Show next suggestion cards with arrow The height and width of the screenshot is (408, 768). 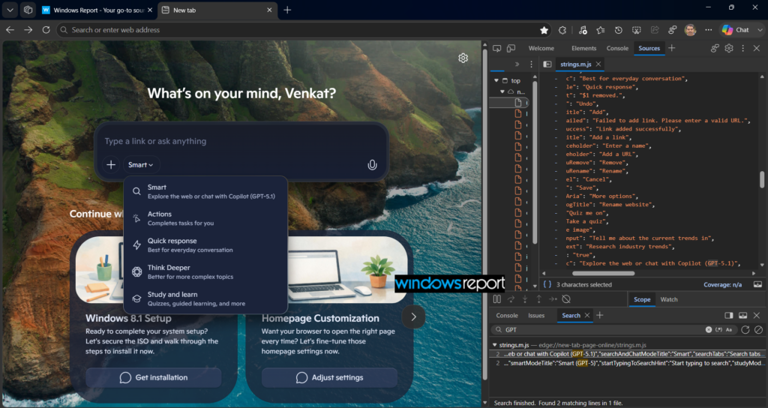tap(413, 317)
